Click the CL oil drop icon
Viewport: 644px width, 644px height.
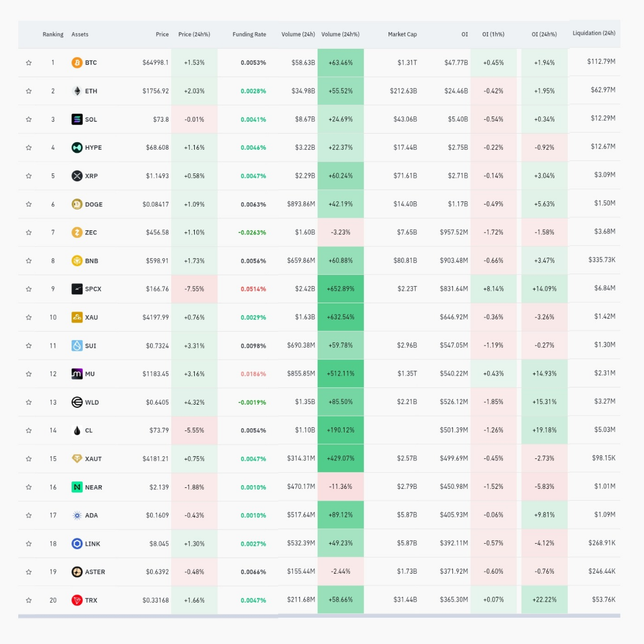[77, 430]
